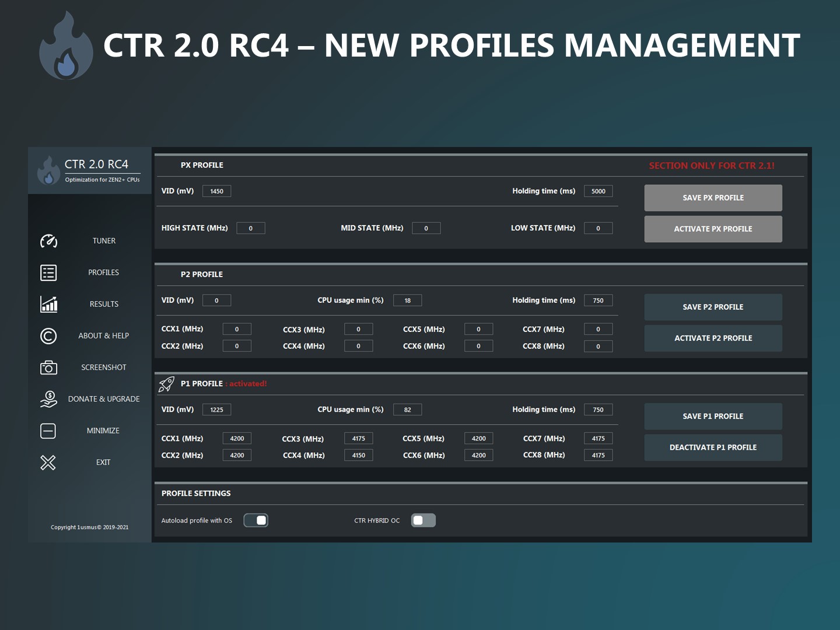Click P1 Holding time (ms) field
840x630 pixels.
tap(598, 409)
